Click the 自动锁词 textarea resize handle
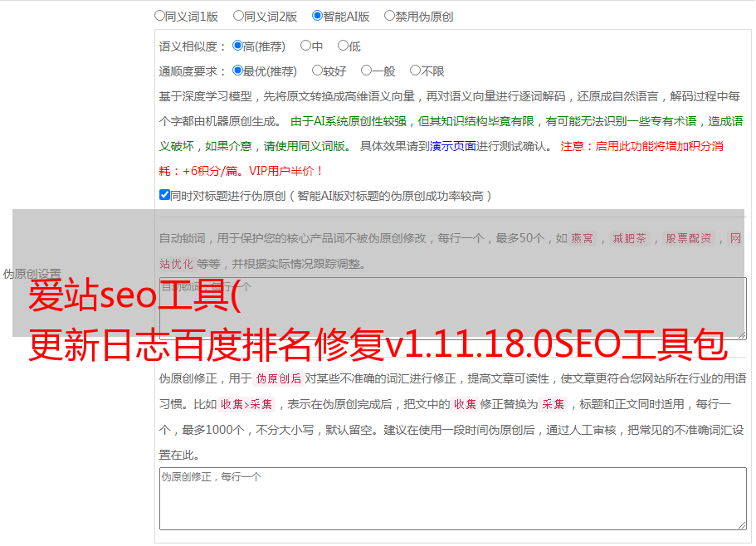Viewport: 756px width, 546px height. pos(741,334)
